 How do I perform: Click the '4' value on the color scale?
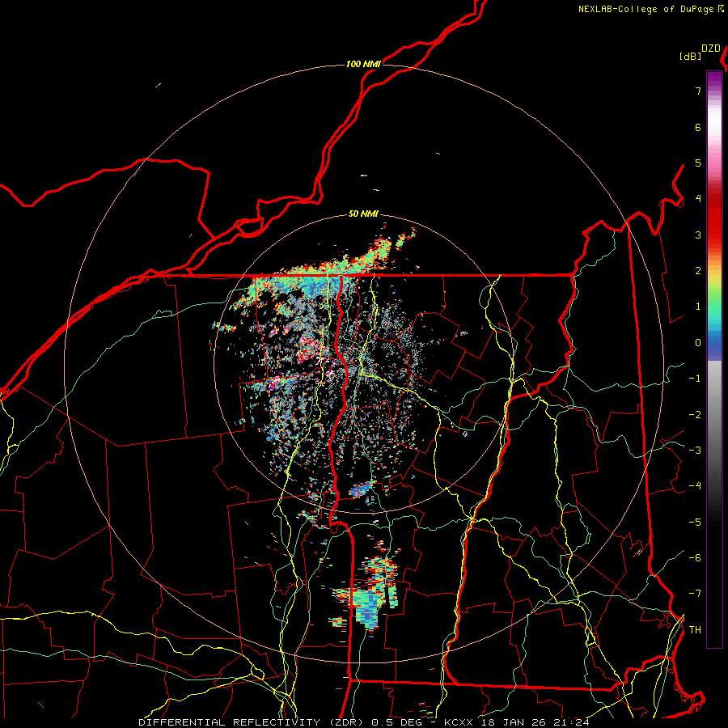tap(698, 199)
